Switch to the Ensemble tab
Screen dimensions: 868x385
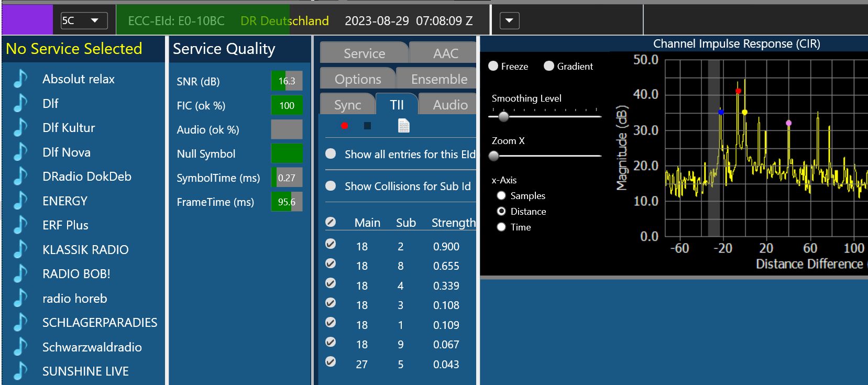pos(438,79)
